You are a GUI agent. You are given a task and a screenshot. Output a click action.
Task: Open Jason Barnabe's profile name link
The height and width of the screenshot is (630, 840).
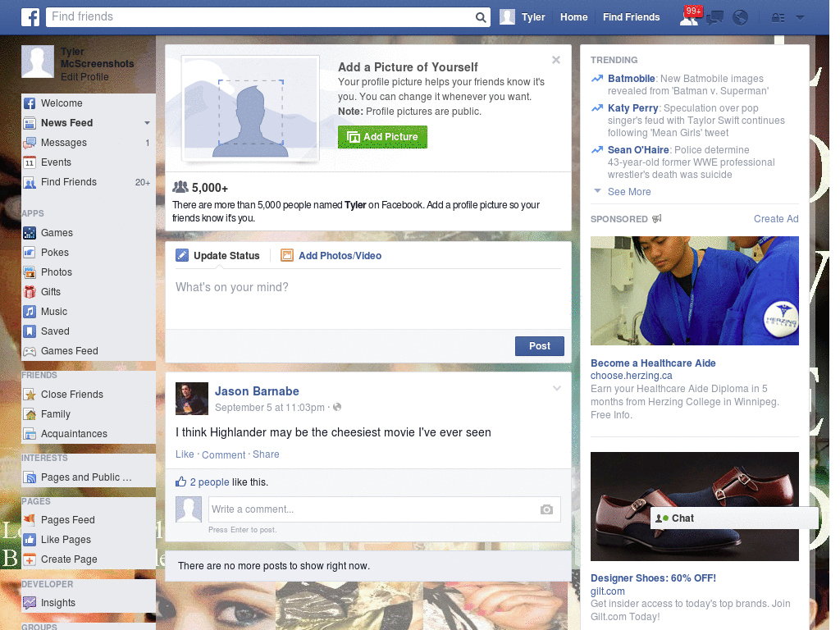[257, 391]
